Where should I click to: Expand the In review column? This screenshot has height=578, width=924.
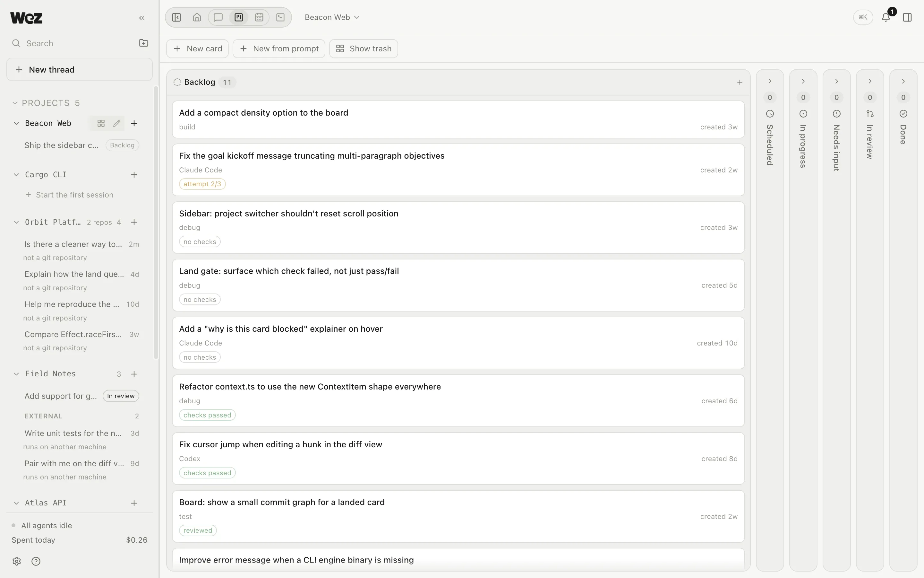(x=870, y=82)
